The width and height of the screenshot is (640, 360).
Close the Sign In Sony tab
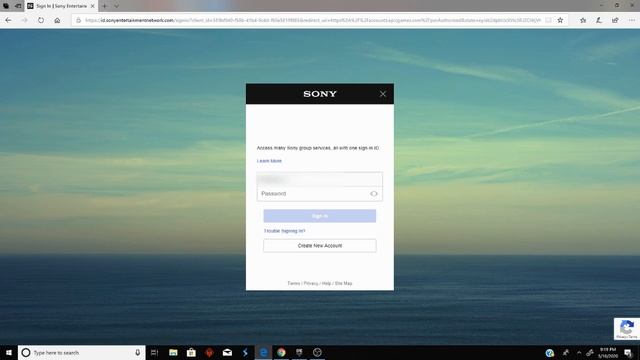pyautogui.click(x=93, y=6)
